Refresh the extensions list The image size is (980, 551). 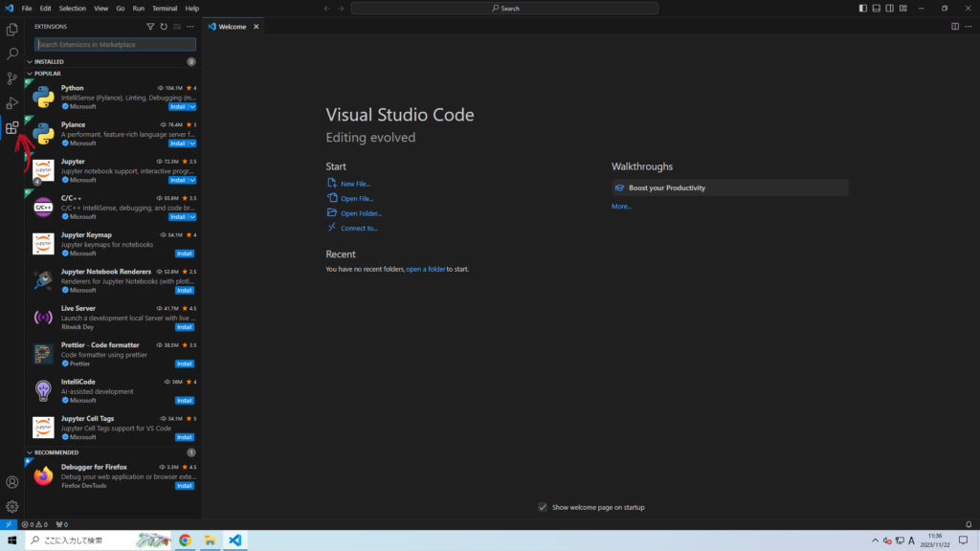coord(164,27)
